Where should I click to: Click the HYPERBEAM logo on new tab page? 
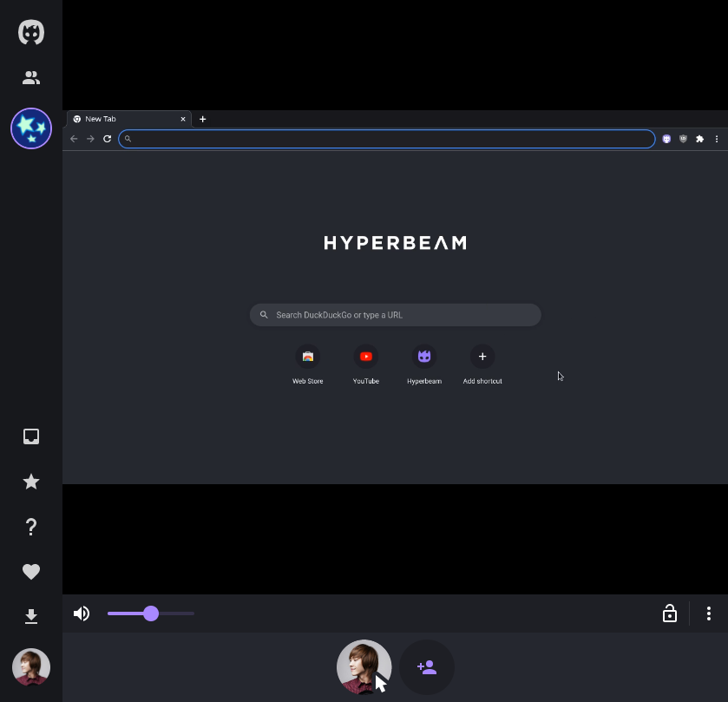[x=395, y=243]
